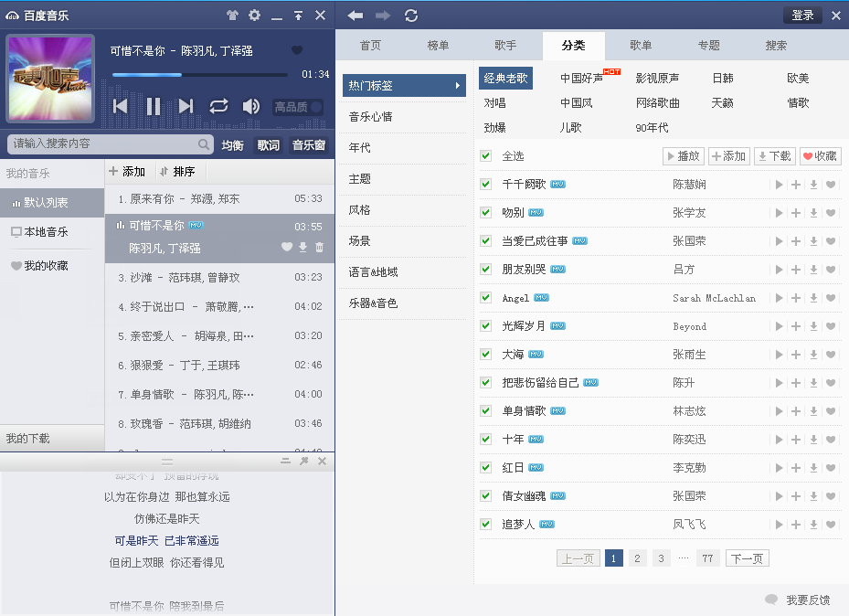Viewport: 849px width, 616px height.
Task: Go back to the previous track
Action: [120, 107]
